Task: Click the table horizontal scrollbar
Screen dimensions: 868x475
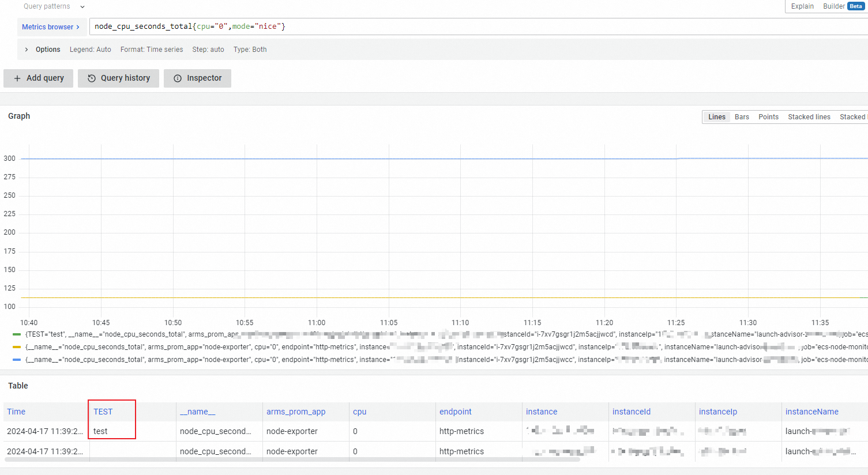Action: coord(292,459)
